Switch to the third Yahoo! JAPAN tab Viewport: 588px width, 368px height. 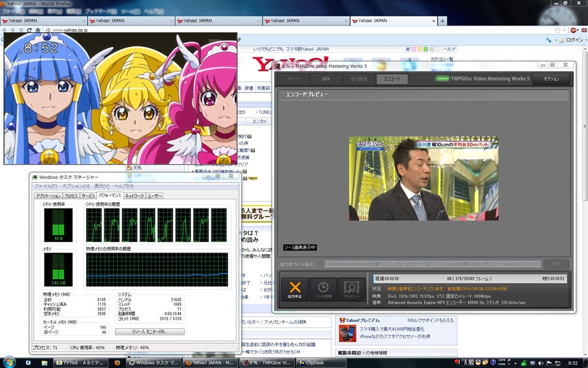(219, 21)
